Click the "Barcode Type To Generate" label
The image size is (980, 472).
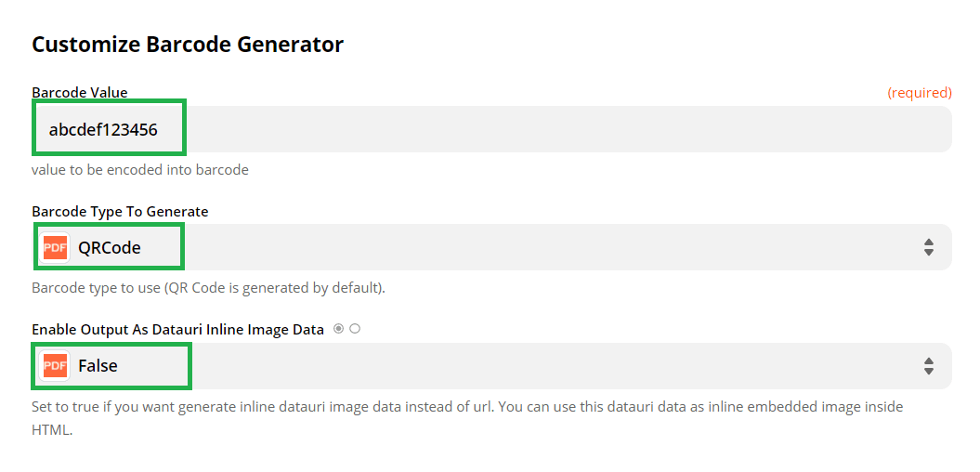[x=120, y=212]
